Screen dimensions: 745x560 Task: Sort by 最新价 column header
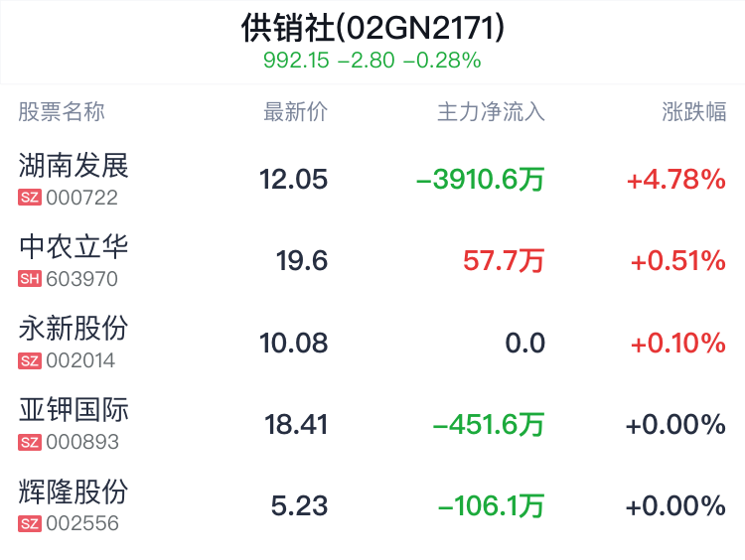tap(295, 112)
